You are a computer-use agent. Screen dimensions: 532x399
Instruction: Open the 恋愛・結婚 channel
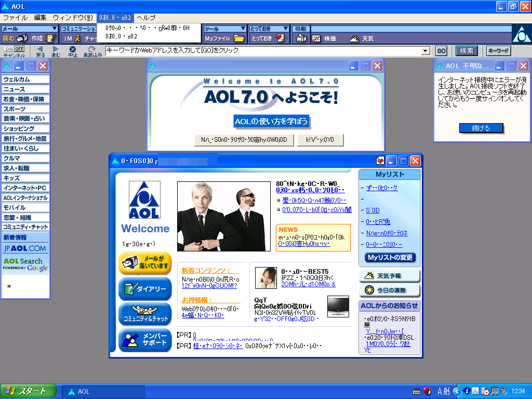25,218
